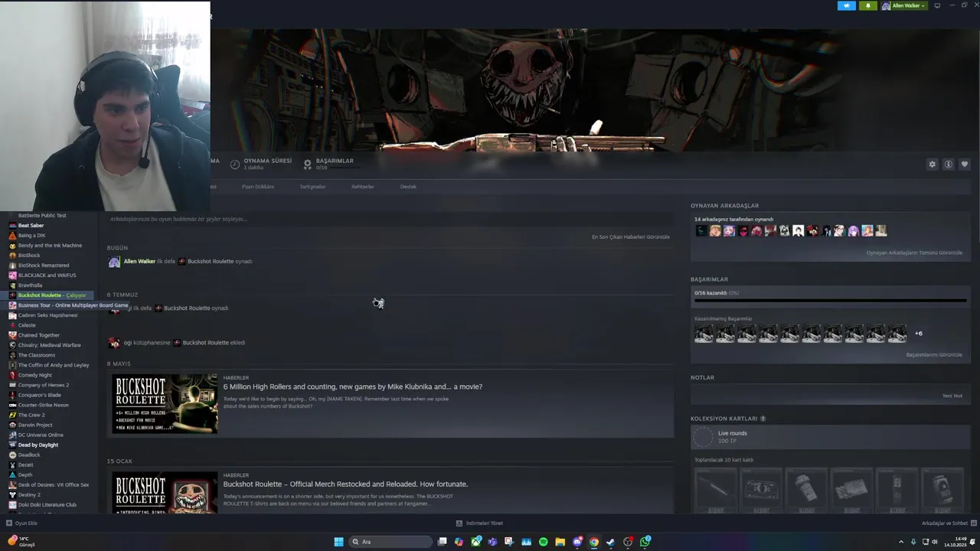
Task: Toggle favorite heart icon for Buckshot Roulette
Action: (x=964, y=165)
